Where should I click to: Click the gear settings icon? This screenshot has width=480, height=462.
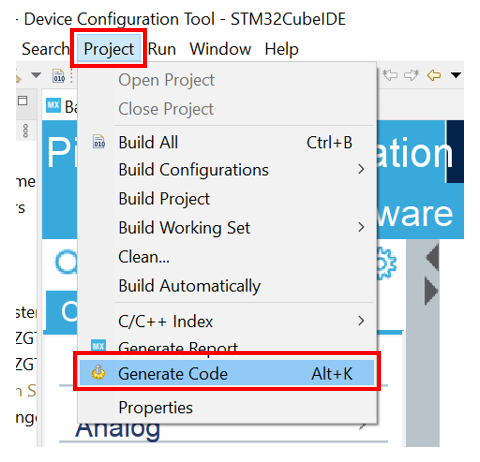click(x=387, y=263)
